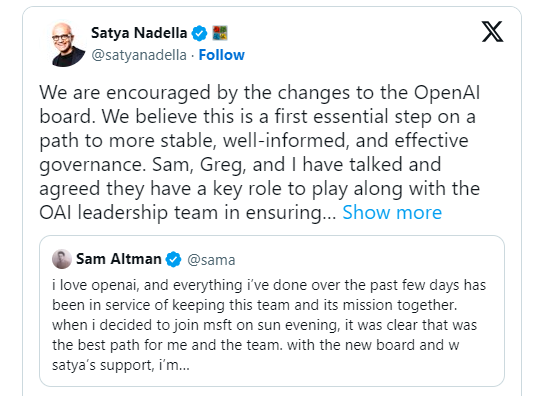Open the @sama handle
The width and height of the screenshot is (556, 396).
(211, 260)
